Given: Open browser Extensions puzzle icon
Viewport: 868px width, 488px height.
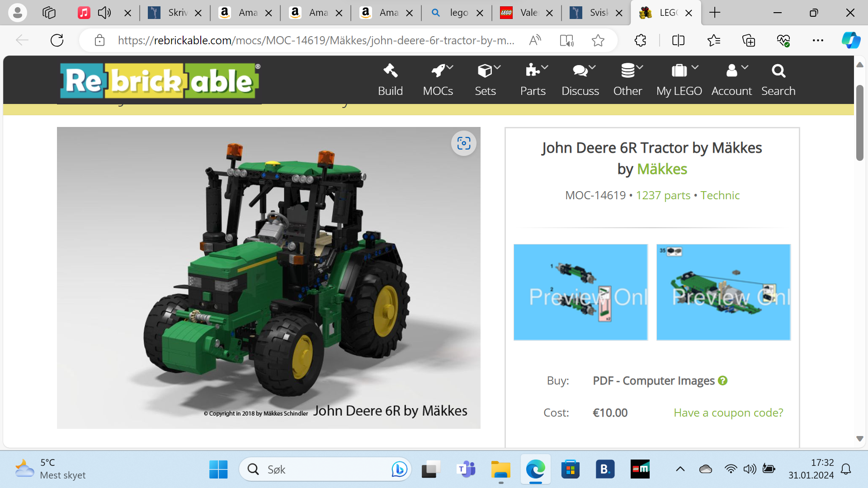Looking at the screenshot, I should [x=640, y=40].
